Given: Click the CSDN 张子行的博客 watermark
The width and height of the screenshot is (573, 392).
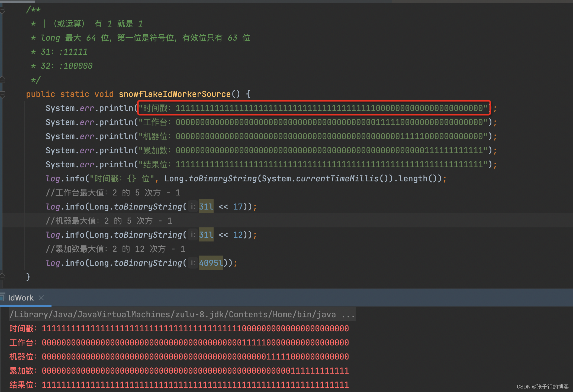Looking at the screenshot, I should tap(542, 387).
